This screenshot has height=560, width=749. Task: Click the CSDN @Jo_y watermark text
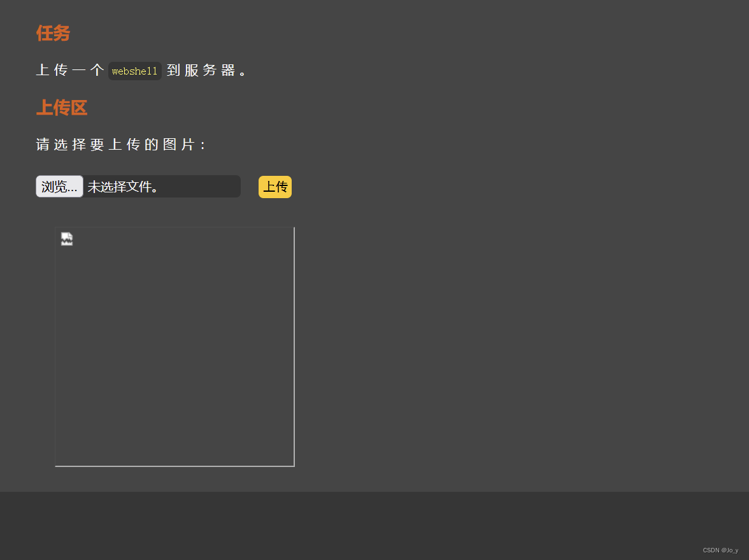click(x=719, y=550)
